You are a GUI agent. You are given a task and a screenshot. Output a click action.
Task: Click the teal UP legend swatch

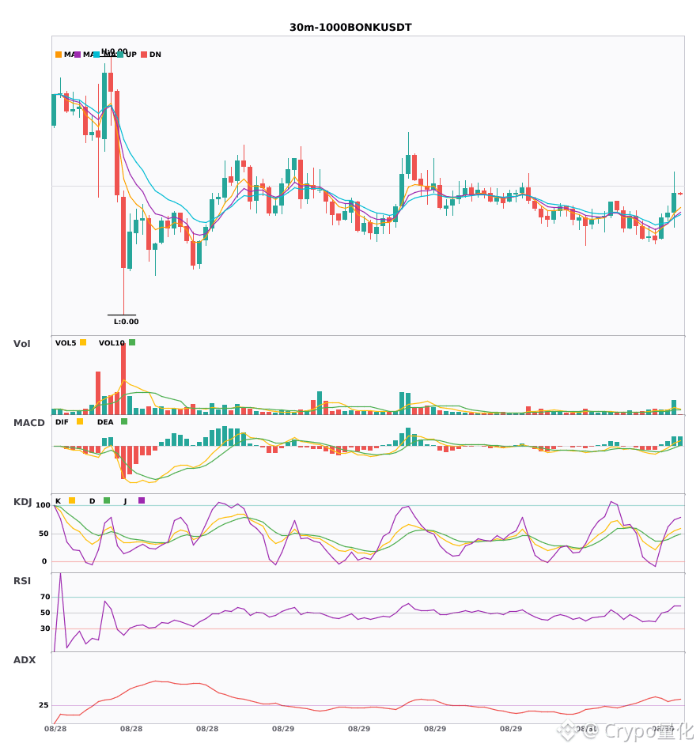[x=120, y=55]
